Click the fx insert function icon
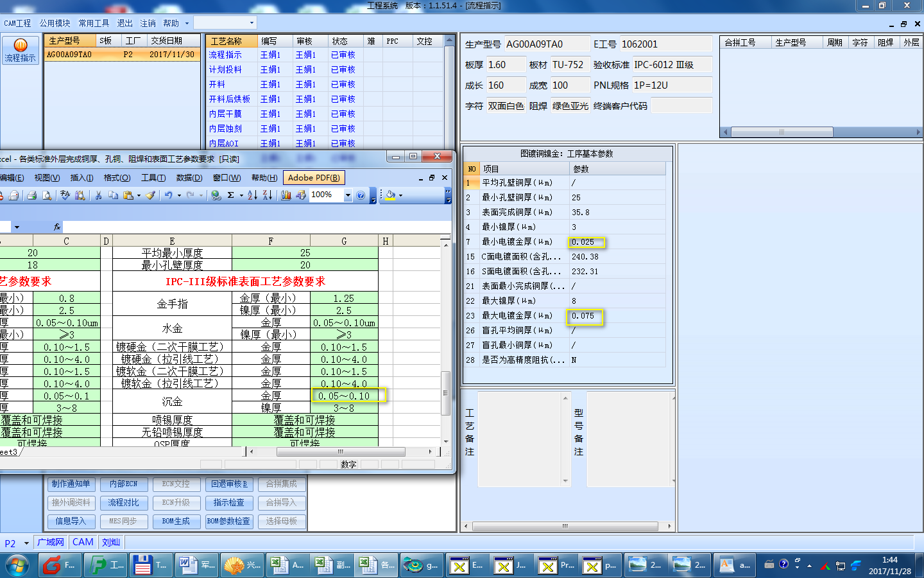 coord(57,227)
